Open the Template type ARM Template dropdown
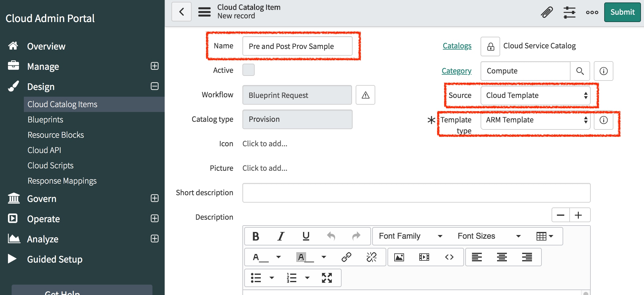This screenshot has height=295, width=644. [x=536, y=120]
